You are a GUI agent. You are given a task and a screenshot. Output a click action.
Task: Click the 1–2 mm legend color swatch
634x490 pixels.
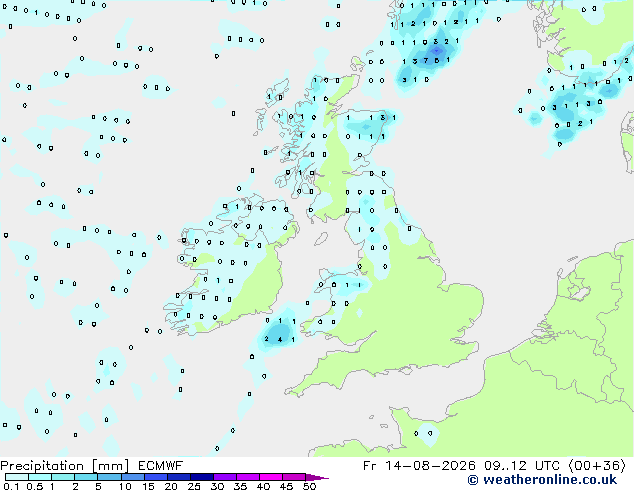[x=63, y=477]
